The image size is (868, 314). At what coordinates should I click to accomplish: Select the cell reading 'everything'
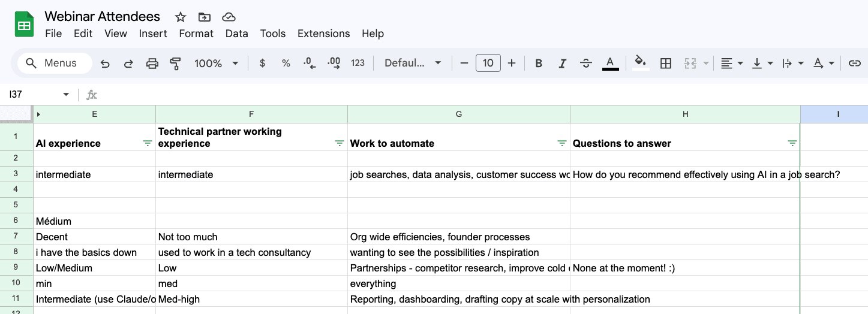459,283
